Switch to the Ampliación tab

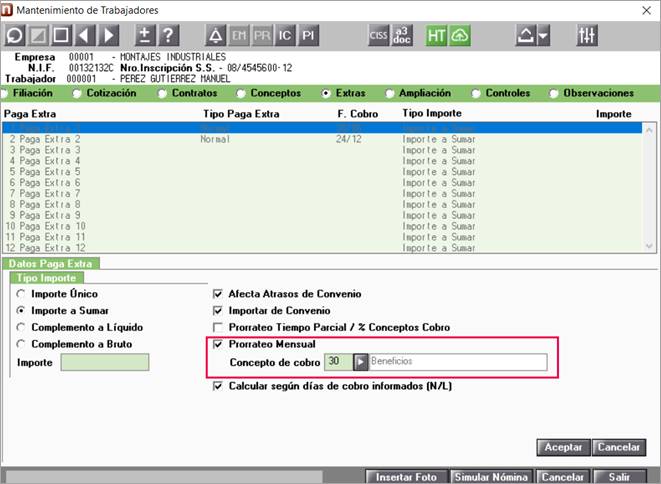(419, 93)
